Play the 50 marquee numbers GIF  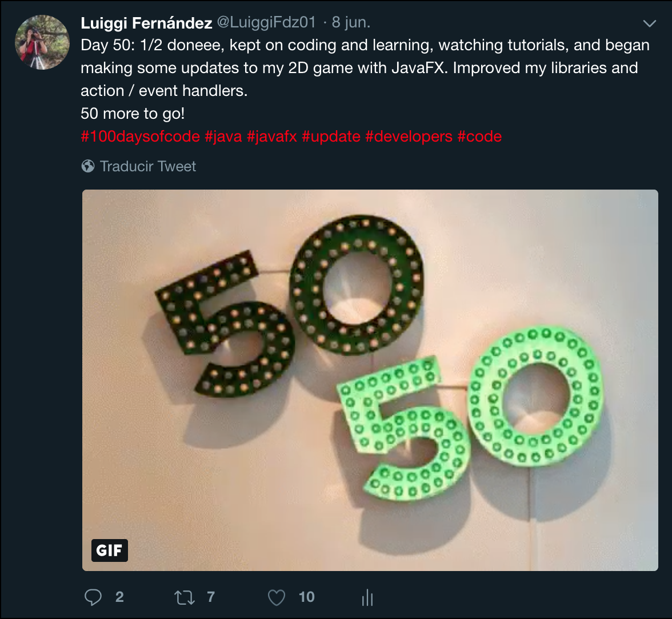point(370,380)
